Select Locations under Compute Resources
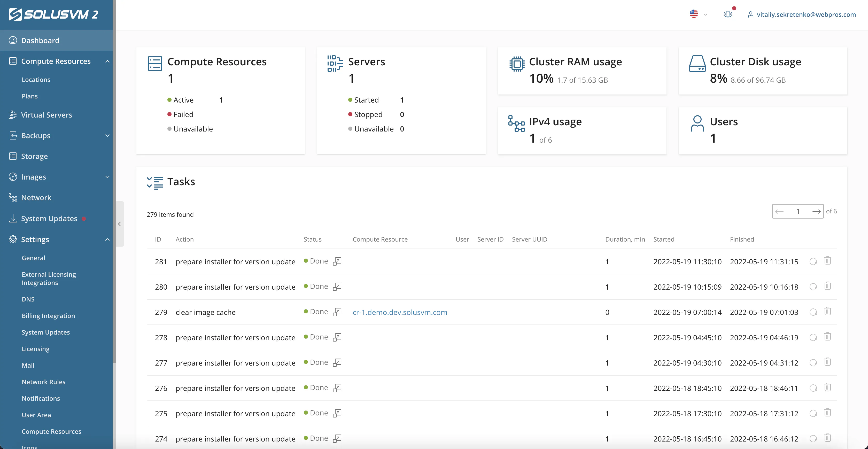 coord(36,80)
